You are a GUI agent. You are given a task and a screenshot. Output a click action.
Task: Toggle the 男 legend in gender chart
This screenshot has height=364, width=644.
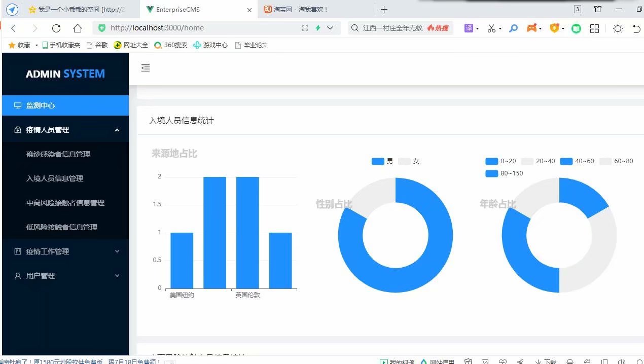click(382, 161)
